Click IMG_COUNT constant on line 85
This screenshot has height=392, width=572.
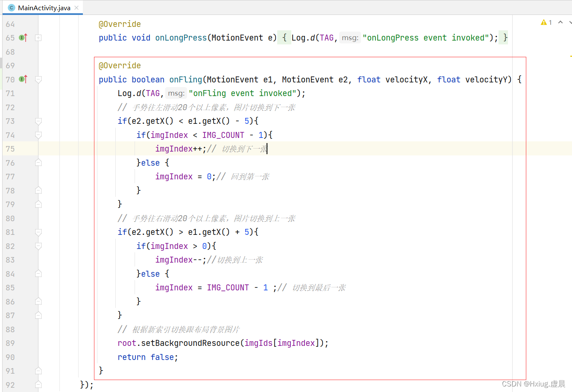pyautogui.click(x=228, y=287)
